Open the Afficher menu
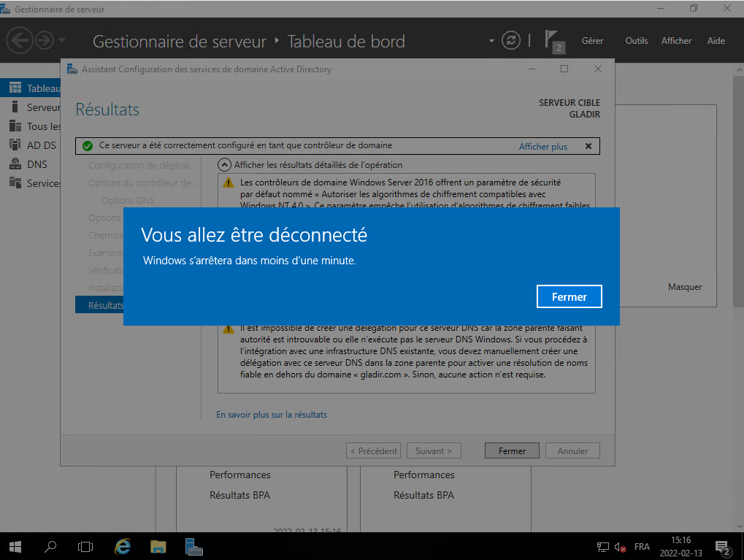The image size is (744, 560). point(676,41)
